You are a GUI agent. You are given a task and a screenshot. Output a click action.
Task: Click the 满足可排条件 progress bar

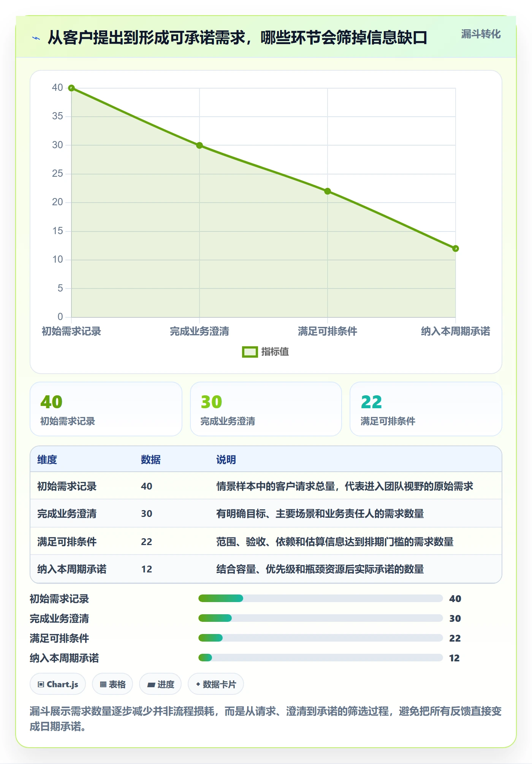pyautogui.click(x=321, y=638)
